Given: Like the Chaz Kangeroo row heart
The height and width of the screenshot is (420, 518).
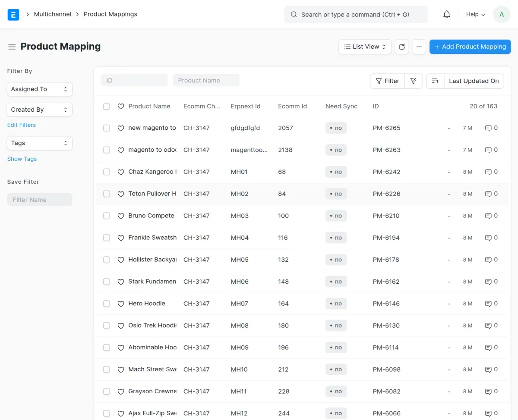Looking at the screenshot, I should coord(121,172).
